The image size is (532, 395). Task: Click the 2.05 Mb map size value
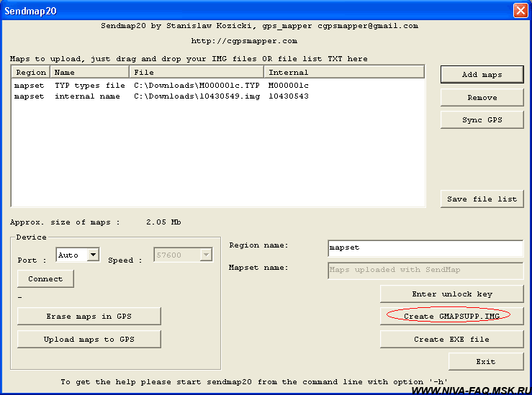point(163,222)
